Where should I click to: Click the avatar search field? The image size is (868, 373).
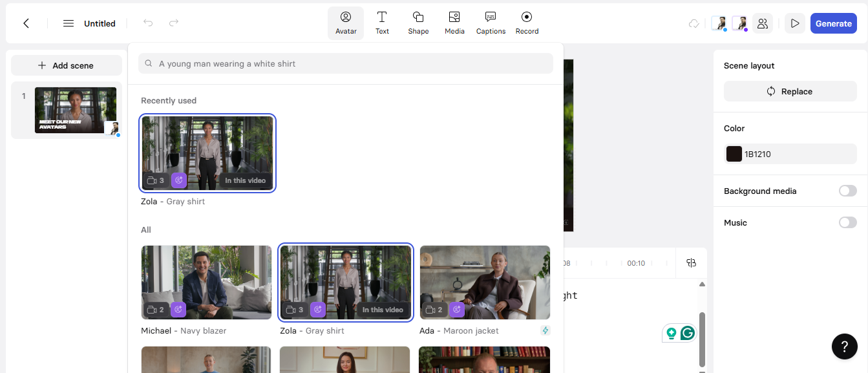(x=346, y=63)
